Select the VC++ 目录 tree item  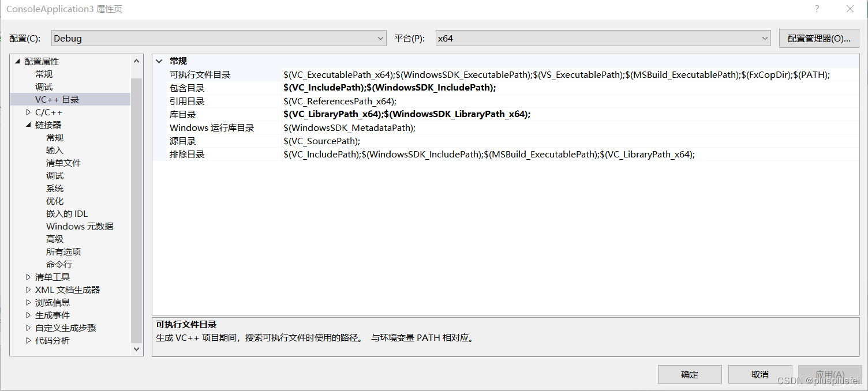(x=58, y=99)
